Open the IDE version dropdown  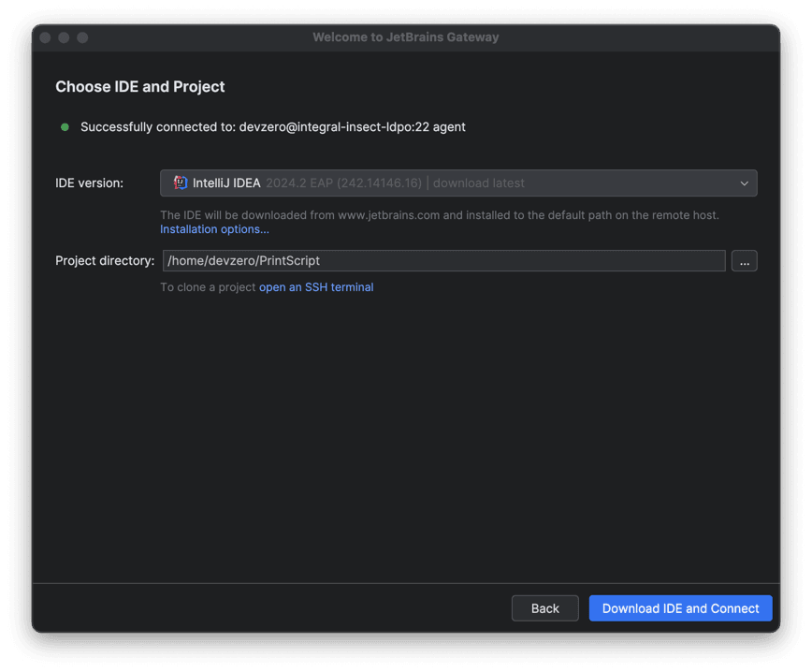[458, 183]
